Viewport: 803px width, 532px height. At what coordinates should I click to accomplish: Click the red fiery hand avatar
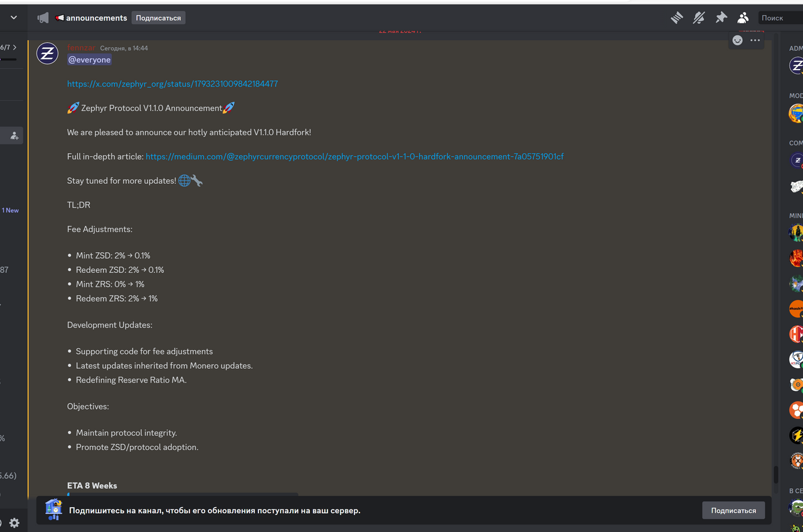coord(797,258)
